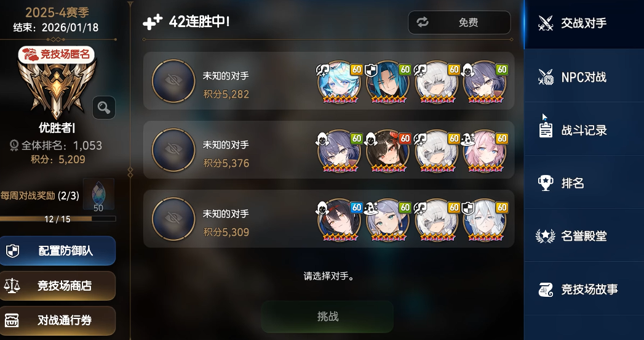Open the 排名 ranking page

coord(584,182)
